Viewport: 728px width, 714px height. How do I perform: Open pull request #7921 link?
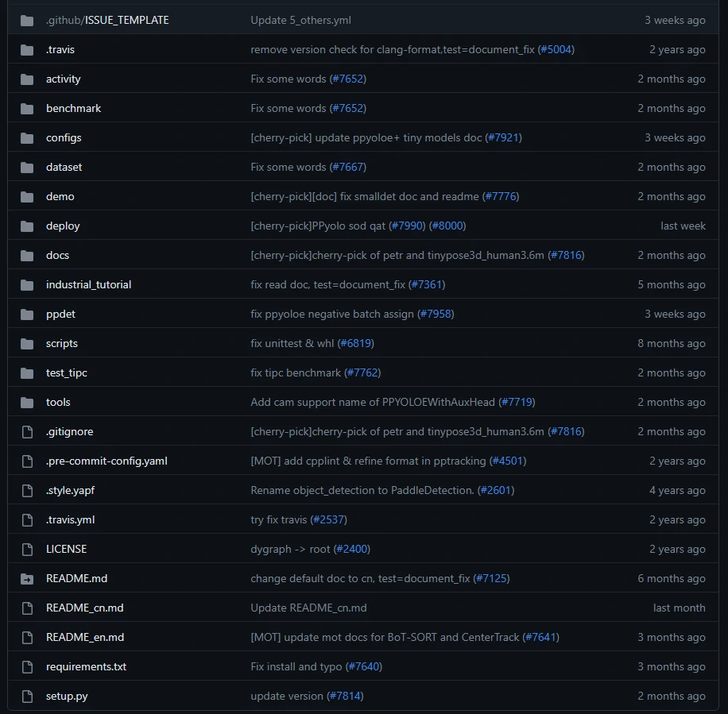coord(503,137)
